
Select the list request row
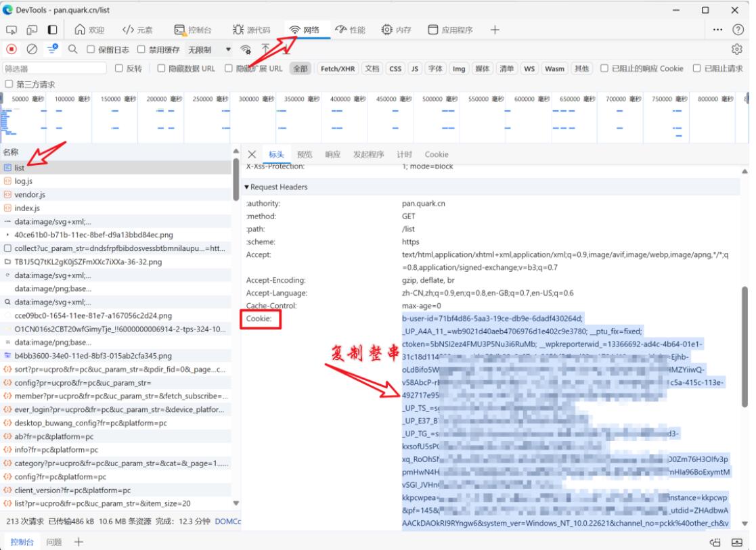click(x=116, y=168)
